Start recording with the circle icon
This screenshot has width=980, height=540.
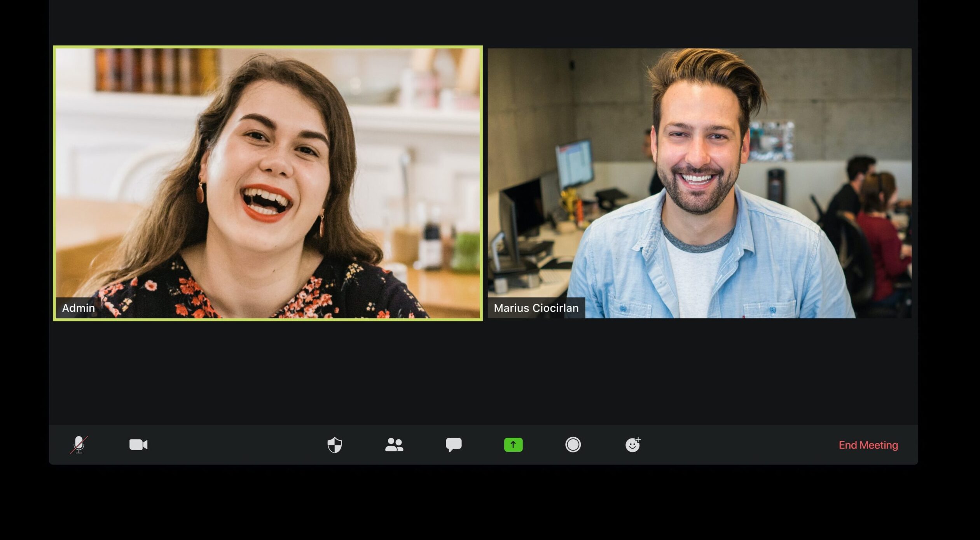click(573, 445)
